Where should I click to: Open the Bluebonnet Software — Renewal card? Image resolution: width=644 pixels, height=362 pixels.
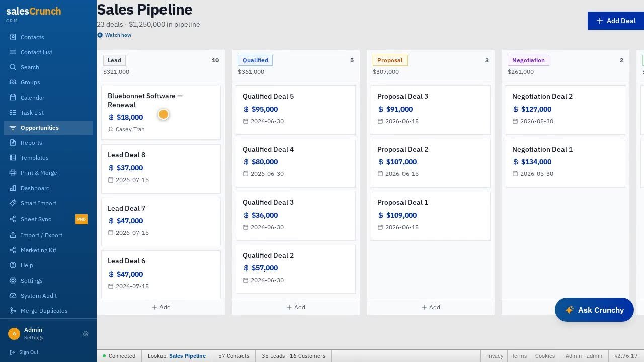click(161, 113)
